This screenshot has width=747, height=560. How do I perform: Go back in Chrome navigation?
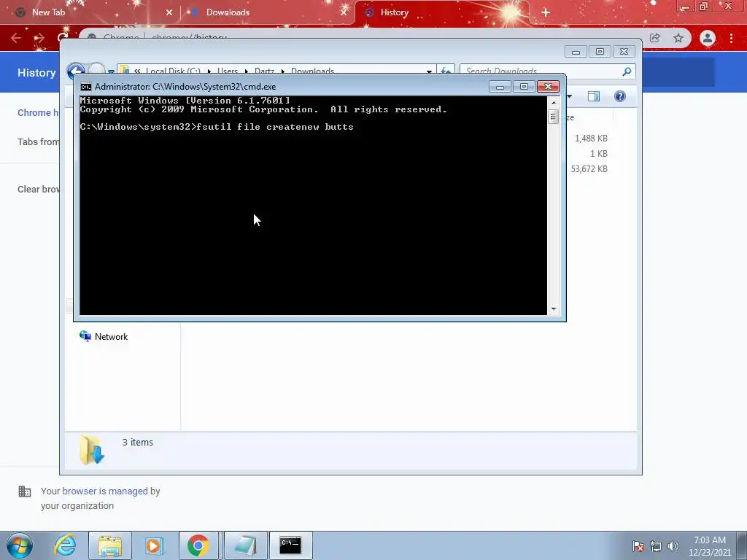tap(16, 38)
